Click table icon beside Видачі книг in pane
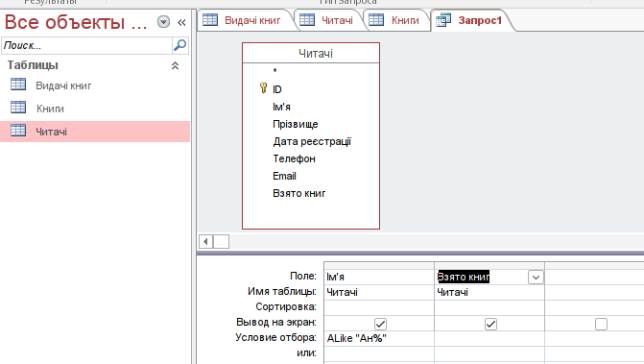The width and height of the screenshot is (644, 364). tap(18, 85)
